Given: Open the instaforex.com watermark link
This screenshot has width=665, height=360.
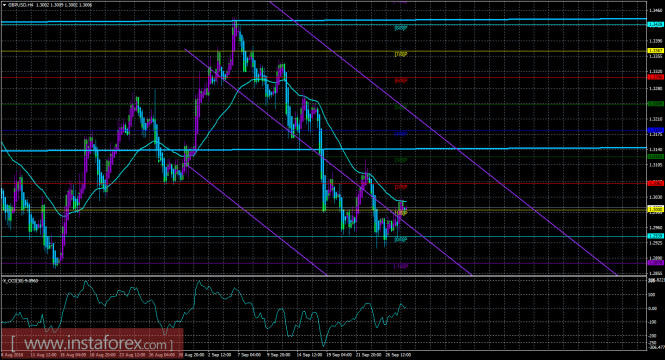Looking at the screenshot, I should 92,342.
